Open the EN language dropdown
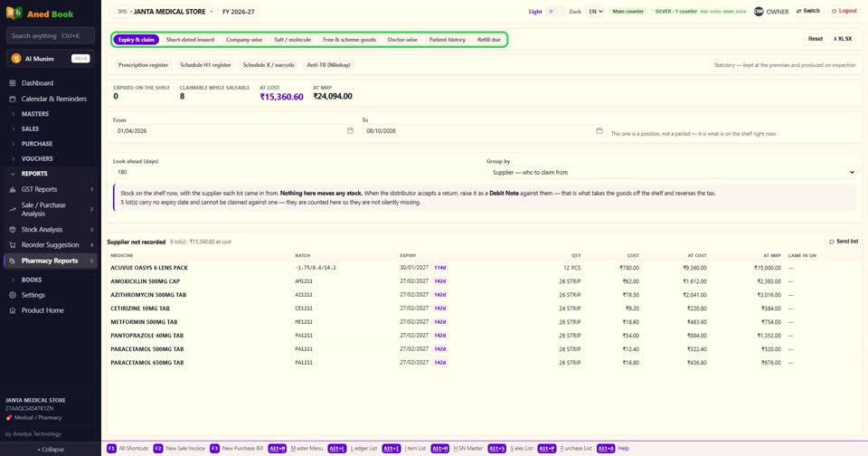The width and height of the screenshot is (868, 456). coord(595,12)
